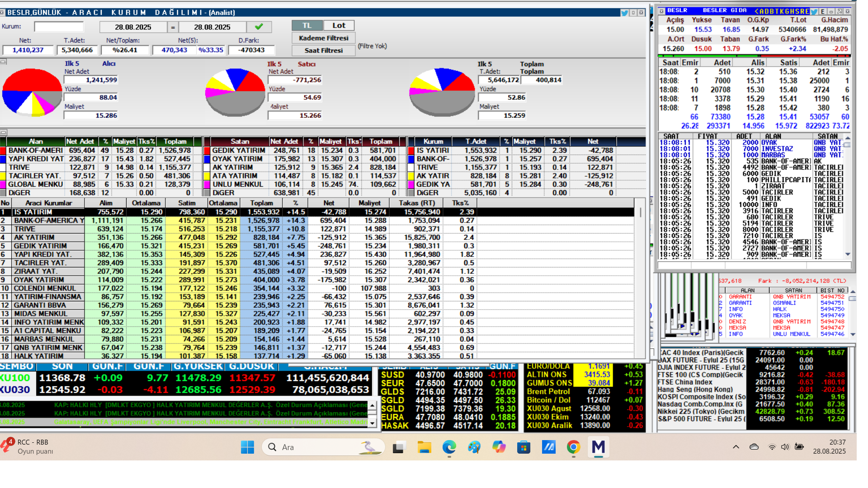Click the news ticker scroll up arrow
Image resolution: width=868 pixels, height=488 pixels.
pyautogui.click(x=372, y=405)
